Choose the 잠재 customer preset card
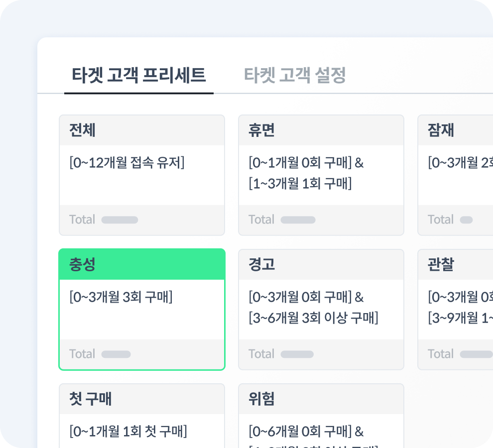Viewport: 493px width, 448px height. (455, 175)
